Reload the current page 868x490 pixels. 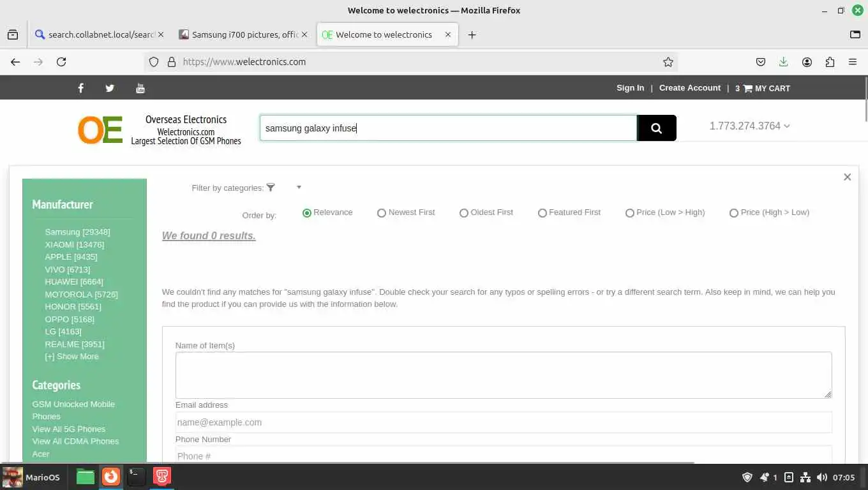click(x=61, y=62)
